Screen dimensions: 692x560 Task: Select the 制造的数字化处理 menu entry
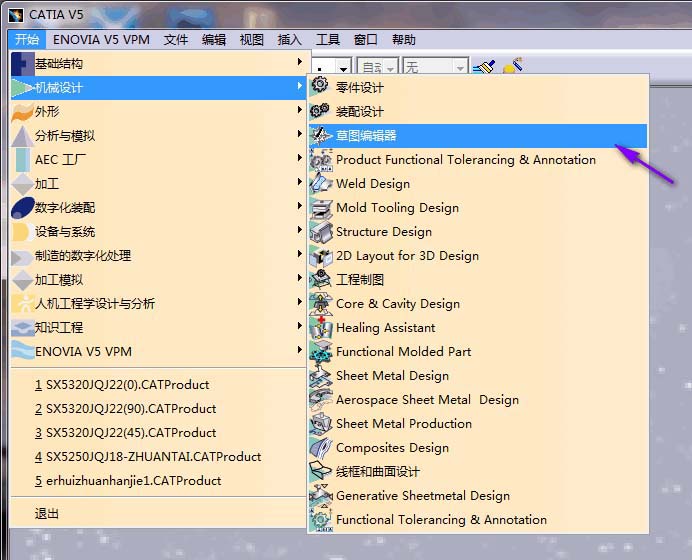pyautogui.click(x=158, y=256)
